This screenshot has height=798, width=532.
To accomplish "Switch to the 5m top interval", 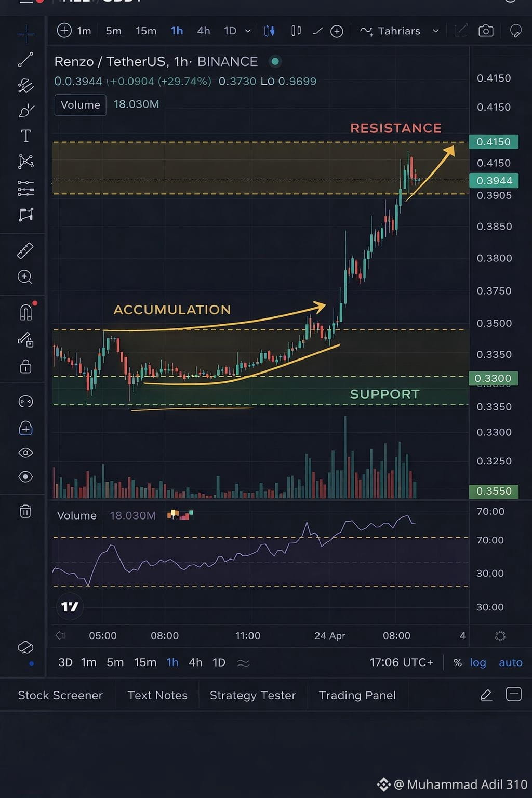I will pyautogui.click(x=113, y=31).
